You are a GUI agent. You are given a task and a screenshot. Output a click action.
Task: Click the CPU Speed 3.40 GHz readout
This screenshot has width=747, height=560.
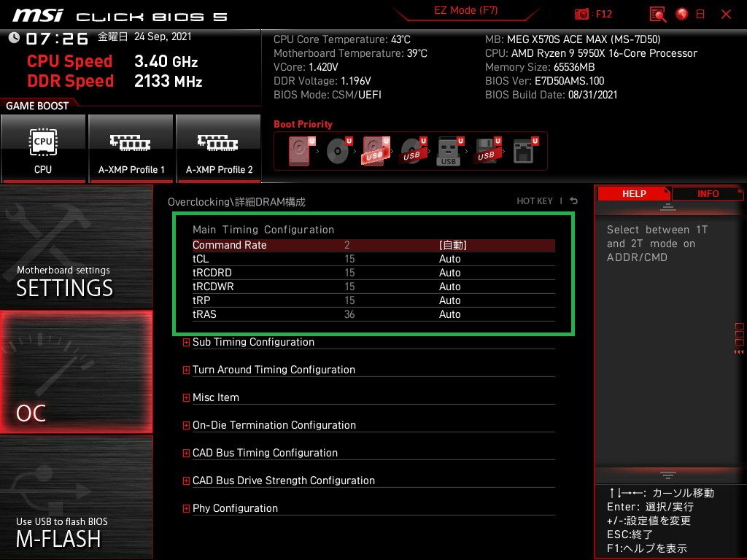click(112, 61)
